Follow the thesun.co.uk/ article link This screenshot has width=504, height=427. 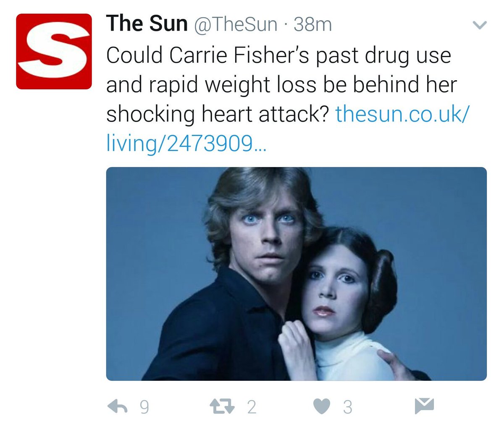click(402, 114)
